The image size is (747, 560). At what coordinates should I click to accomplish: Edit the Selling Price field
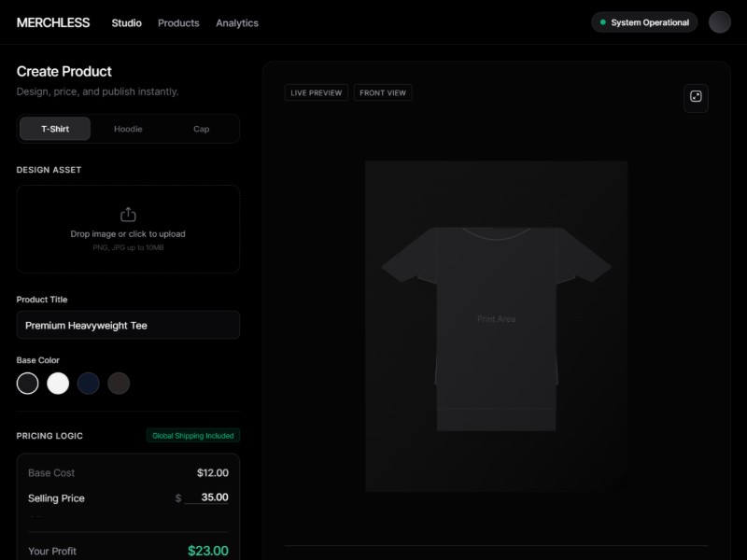tap(206, 497)
